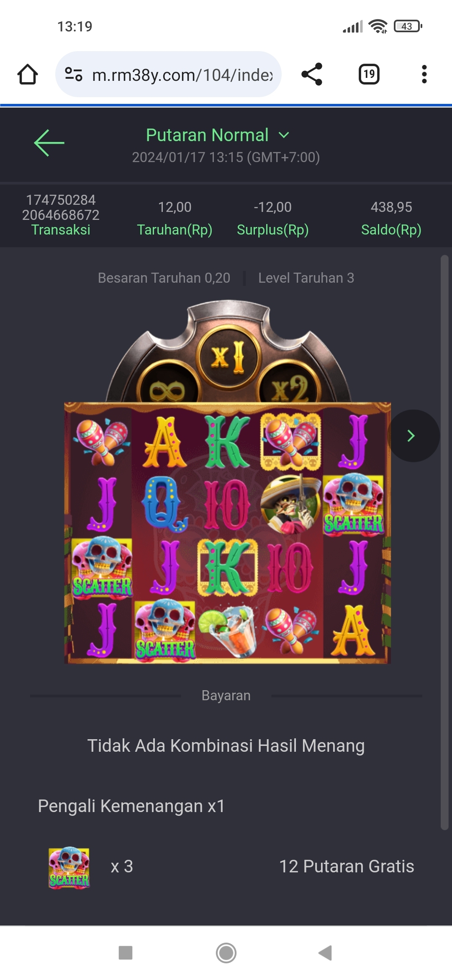Expand the Putaran Normal dropdown
The width and height of the screenshot is (452, 980).
[218, 135]
